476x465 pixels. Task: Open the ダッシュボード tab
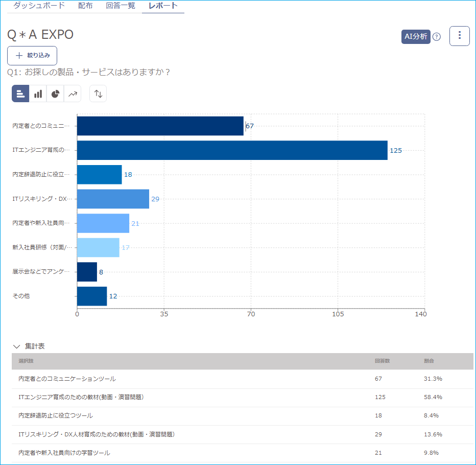(x=39, y=6)
